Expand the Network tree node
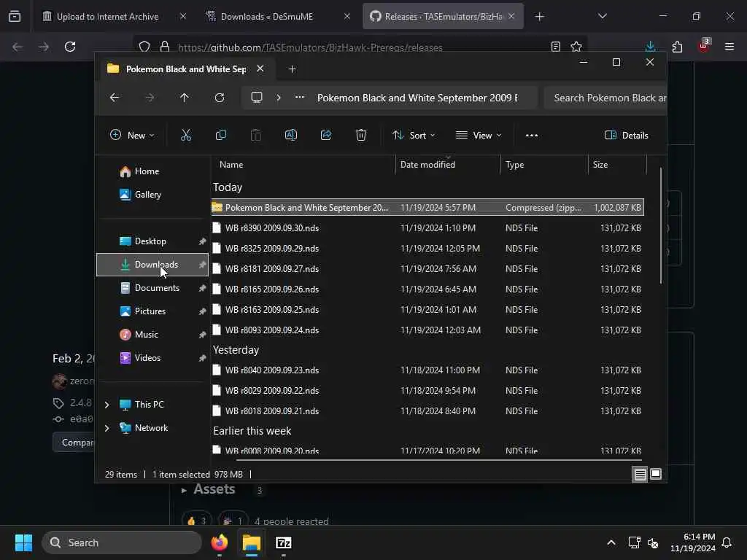Screen dimensions: 747x560 click(x=107, y=428)
